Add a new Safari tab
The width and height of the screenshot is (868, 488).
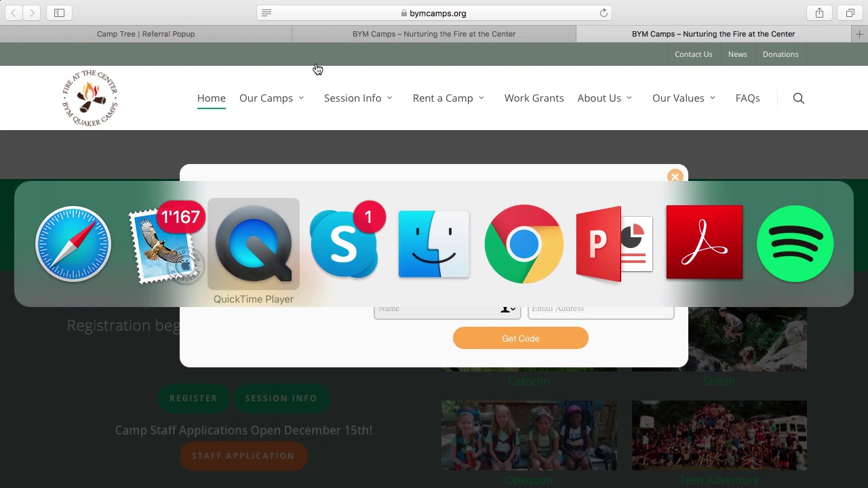[x=860, y=34]
